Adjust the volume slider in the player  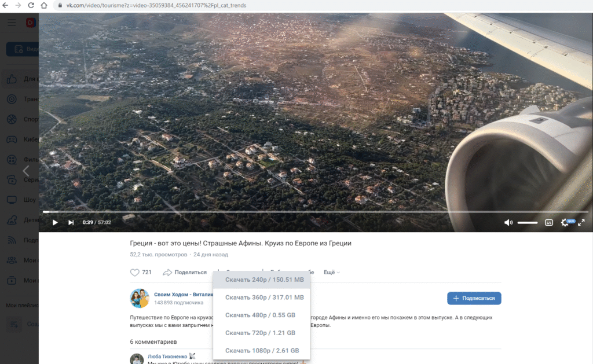527,222
